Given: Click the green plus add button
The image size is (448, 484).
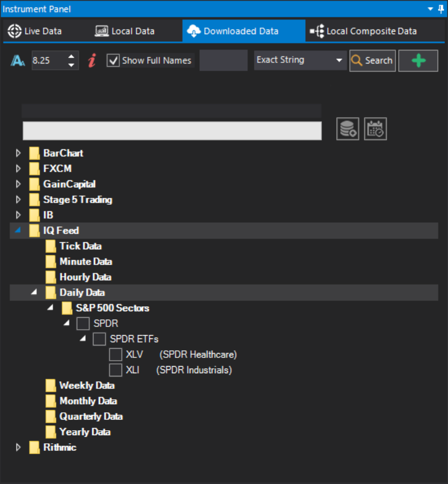Looking at the screenshot, I should tap(418, 60).
